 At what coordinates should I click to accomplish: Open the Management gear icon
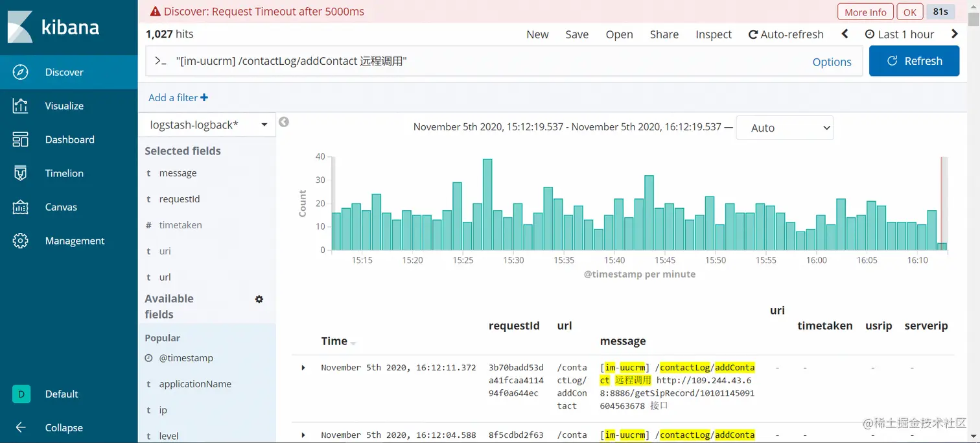(x=20, y=241)
